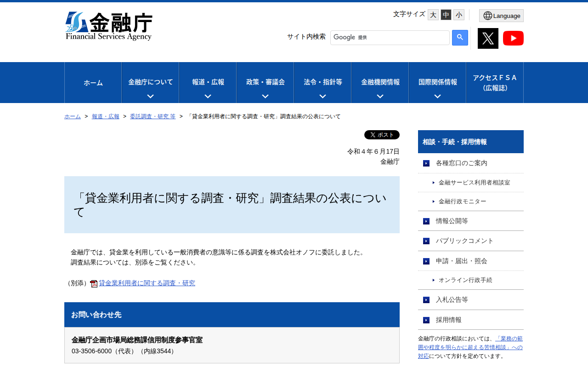Image resolution: width=588 pixels, height=368 pixels.
Task: Open the ホーム navigation tab
Action: [93, 82]
